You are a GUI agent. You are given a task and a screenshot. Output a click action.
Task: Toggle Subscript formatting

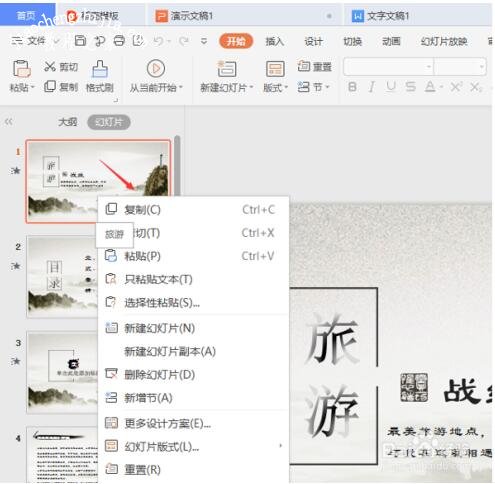coord(476,87)
